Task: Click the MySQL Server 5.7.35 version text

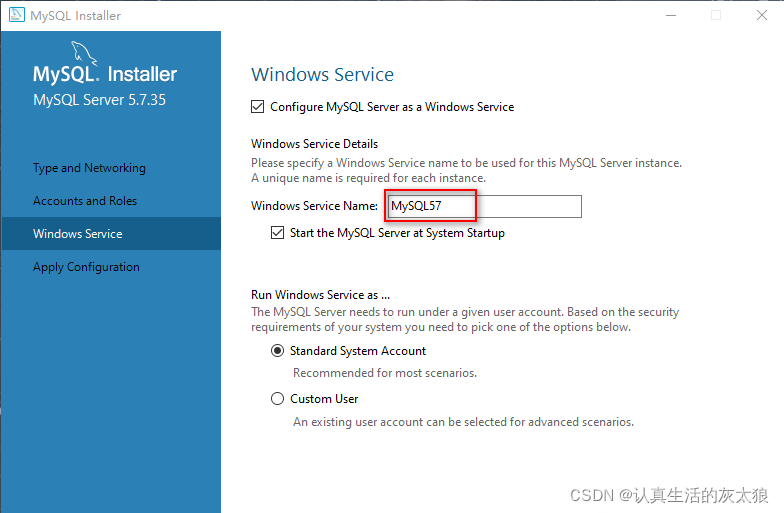Action: [100, 100]
